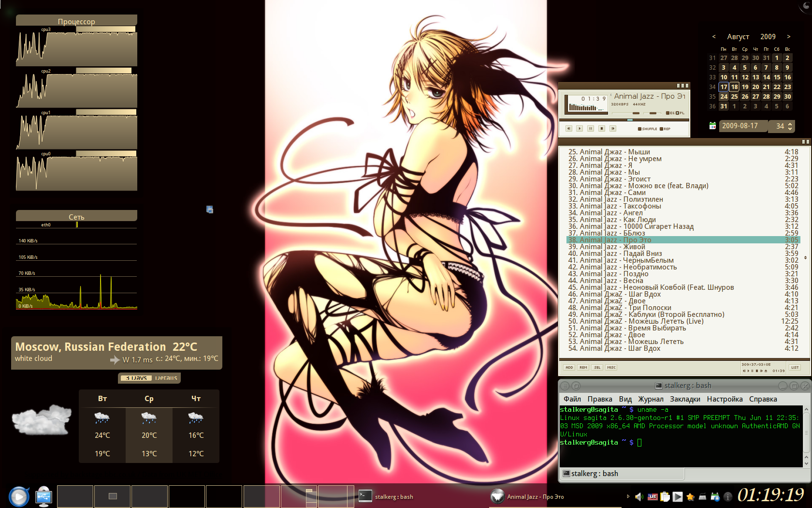
Task: Click the play-arrow tray icon
Action: (678, 497)
